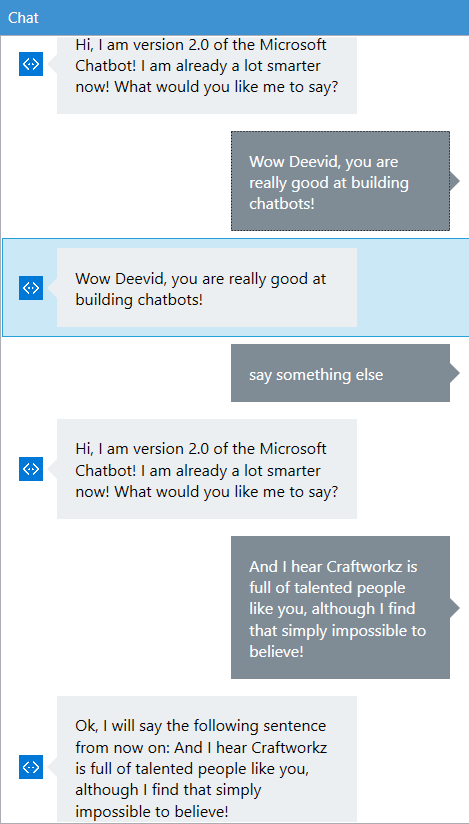Select the highlighted bot reply 'Wow Deevid' bubble
Viewport: 469px width, 824px height.
click(207, 288)
